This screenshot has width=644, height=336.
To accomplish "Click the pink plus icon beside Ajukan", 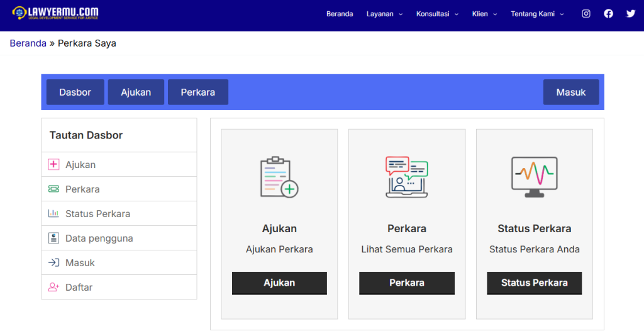I will pos(53,165).
